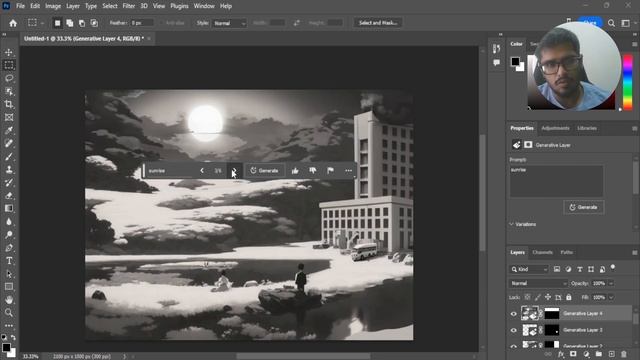Show the next generated variation arrow
640x360 pixels.
(234, 171)
